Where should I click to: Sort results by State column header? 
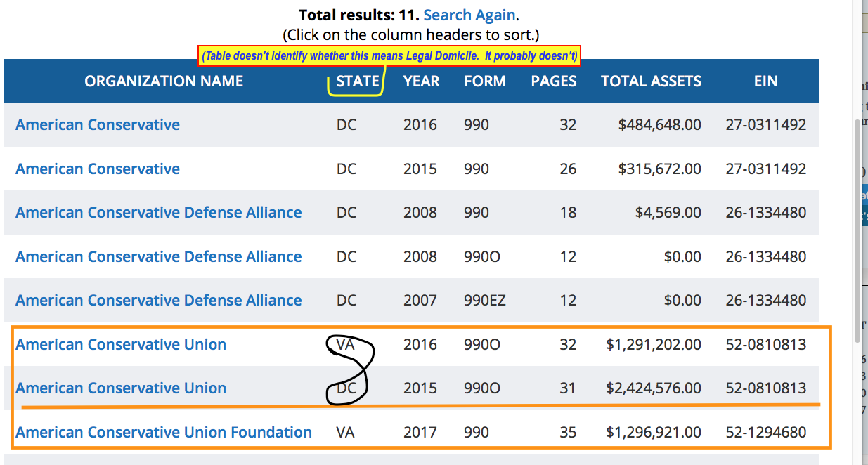[x=358, y=81]
